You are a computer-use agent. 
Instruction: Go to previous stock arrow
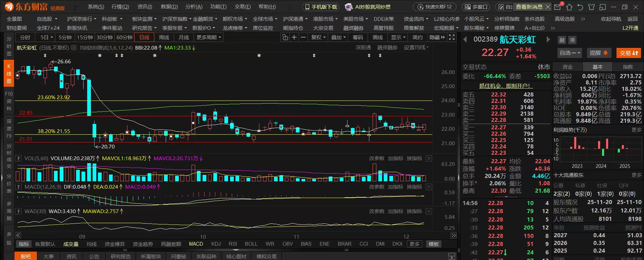tap(465, 40)
